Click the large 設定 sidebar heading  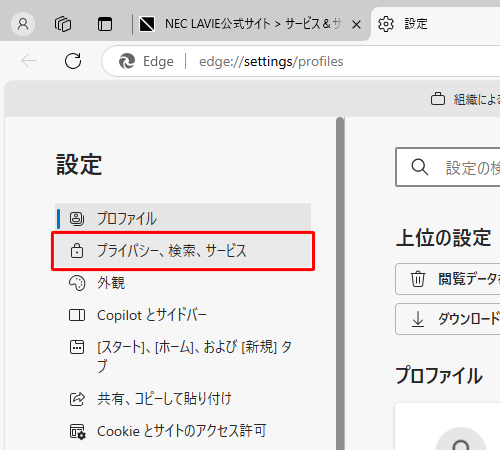point(79,164)
